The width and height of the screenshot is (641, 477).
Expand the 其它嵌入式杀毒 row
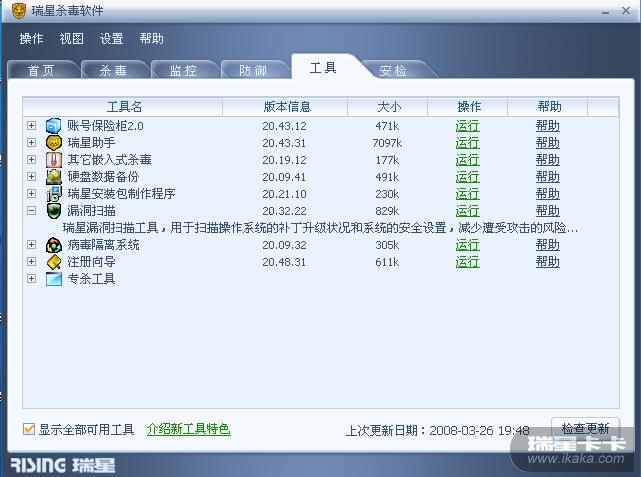31,159
